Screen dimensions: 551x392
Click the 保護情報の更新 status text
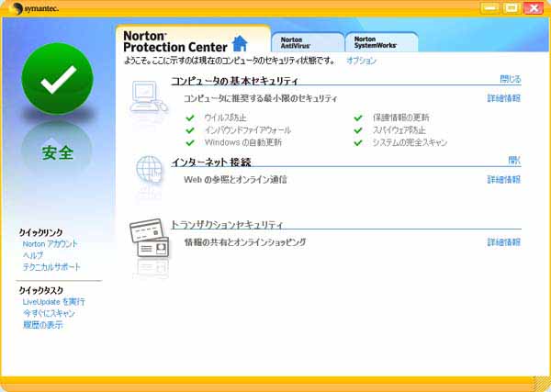(x=401, y=118)
